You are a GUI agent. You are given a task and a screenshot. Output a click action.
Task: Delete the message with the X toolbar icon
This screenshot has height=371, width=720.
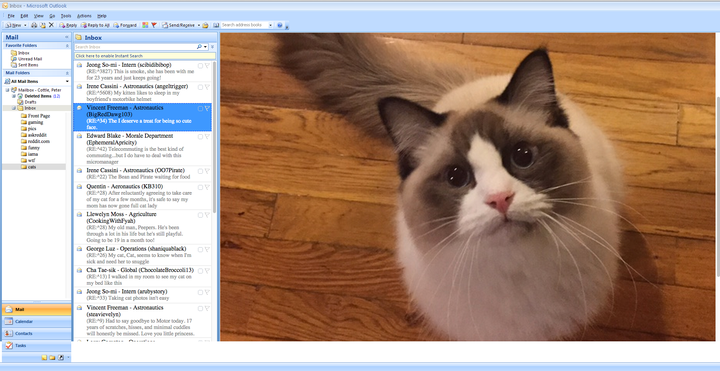[x=51, y=25]
